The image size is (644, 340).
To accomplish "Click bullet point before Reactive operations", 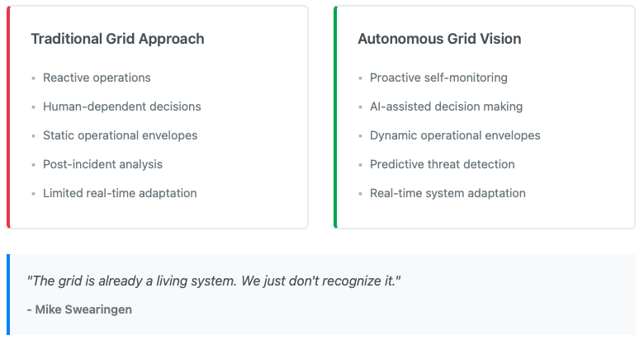I will [x=33, y=78].
